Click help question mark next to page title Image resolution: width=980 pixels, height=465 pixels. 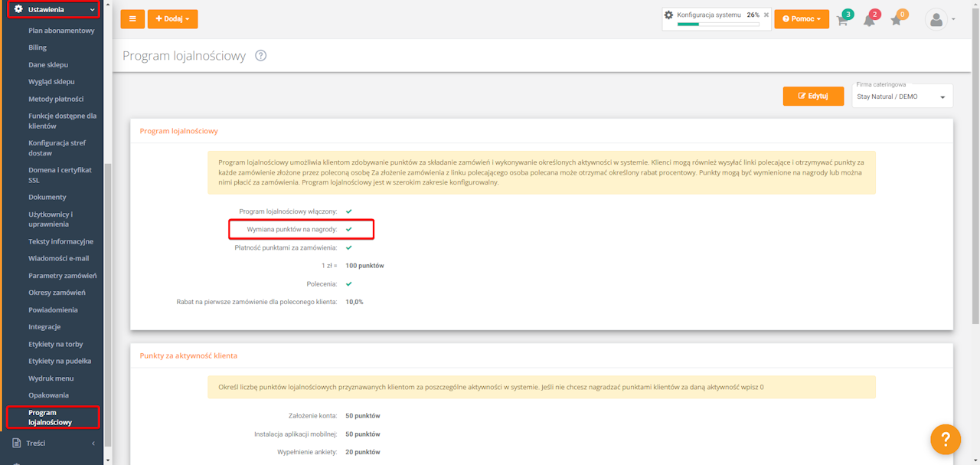[261, 56]
